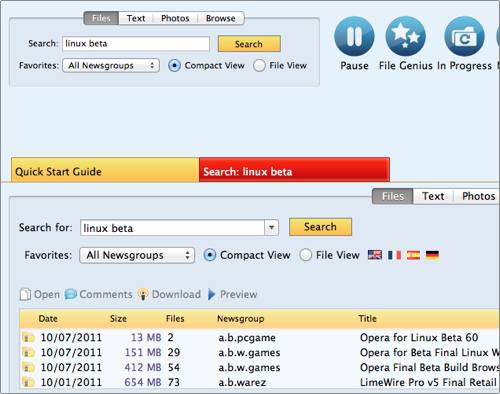Click the files count 29 cell
This screenshot has width=500, height=394.
[x=174, y=352]
